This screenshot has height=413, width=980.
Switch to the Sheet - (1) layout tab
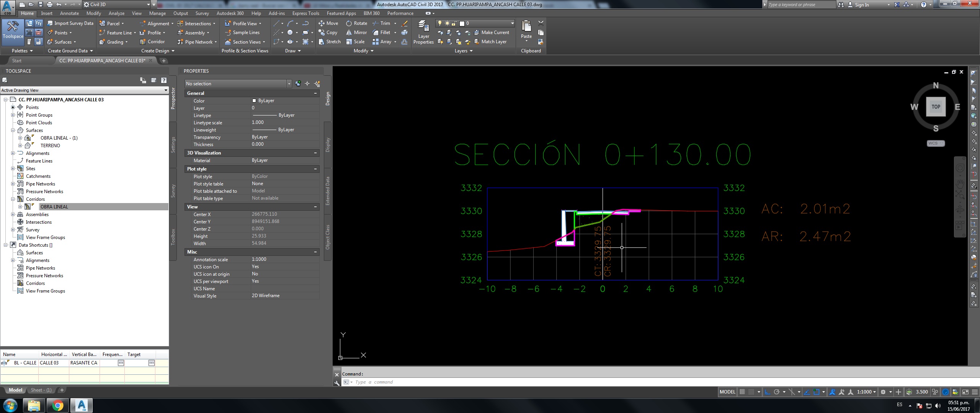[x=41, y=390]
